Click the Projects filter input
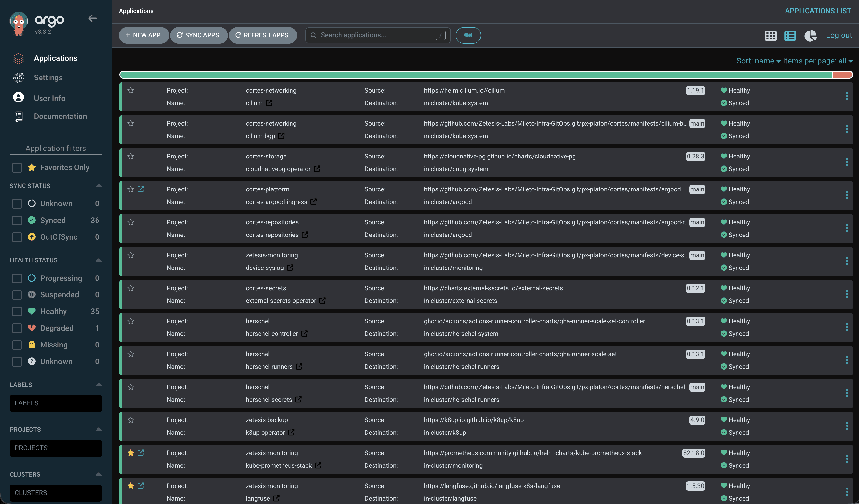 click(x=56, y=448)
